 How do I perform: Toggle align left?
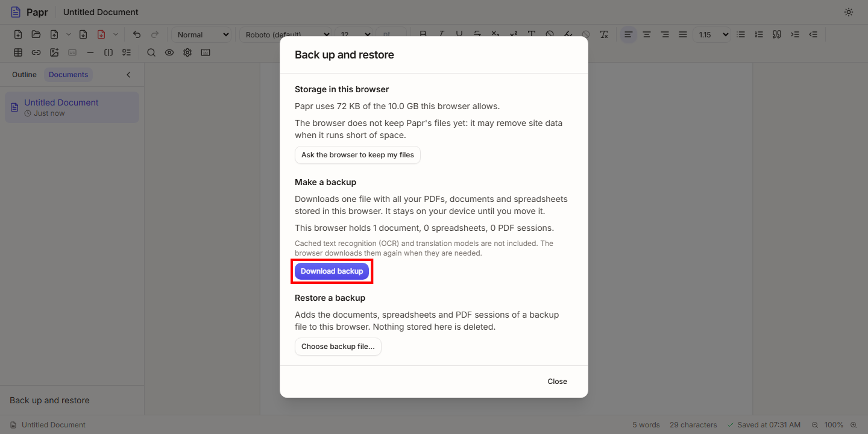click(x=629, y=34)
